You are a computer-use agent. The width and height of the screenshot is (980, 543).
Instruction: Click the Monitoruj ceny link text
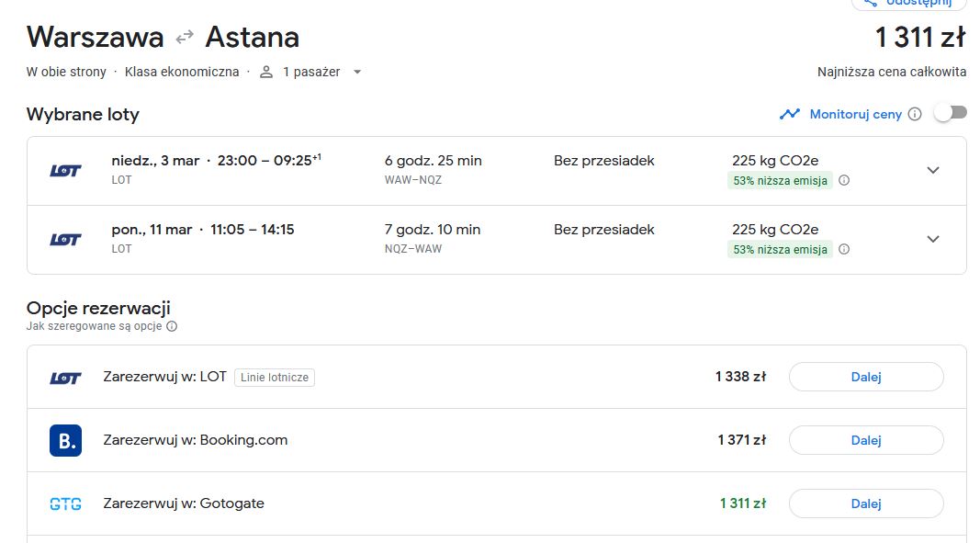856,115
